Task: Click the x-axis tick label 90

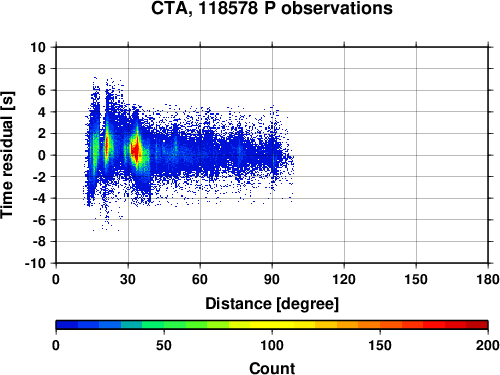Action: (272, 279)
